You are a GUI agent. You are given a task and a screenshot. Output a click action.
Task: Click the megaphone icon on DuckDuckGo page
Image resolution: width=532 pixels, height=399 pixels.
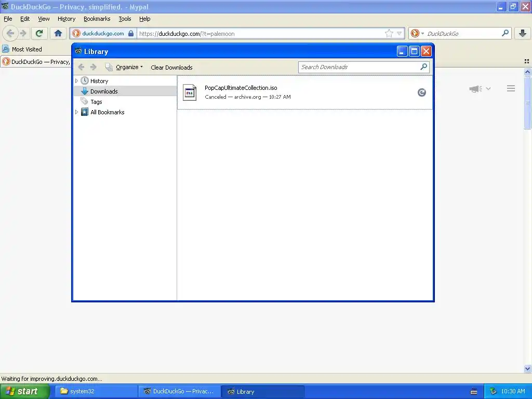click(x=475, y=88)
